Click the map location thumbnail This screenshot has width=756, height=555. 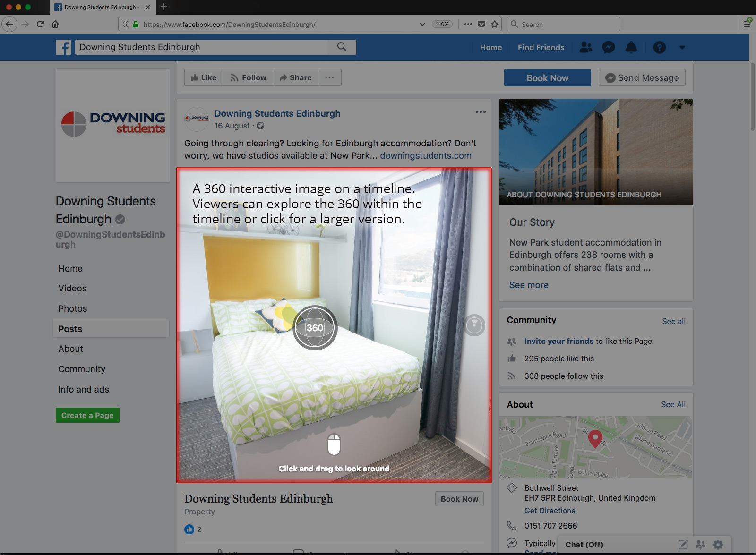click(x=595, y=447)
